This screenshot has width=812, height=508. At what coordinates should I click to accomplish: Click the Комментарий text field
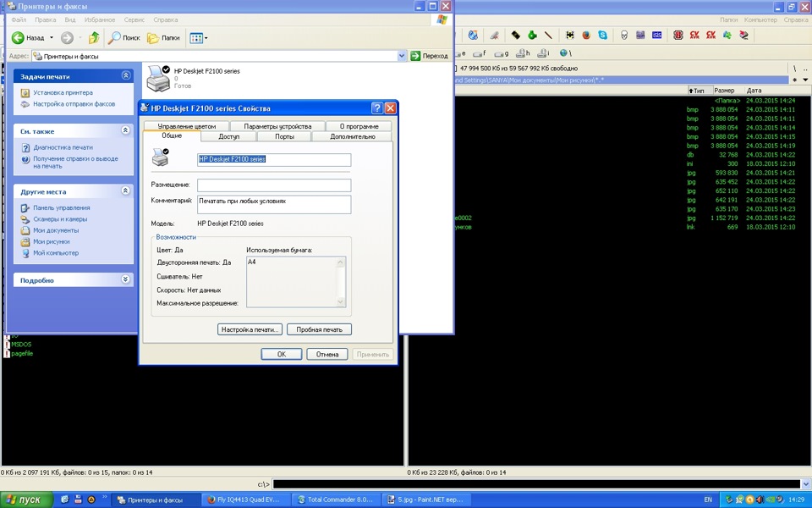click(x=274, y=204)
